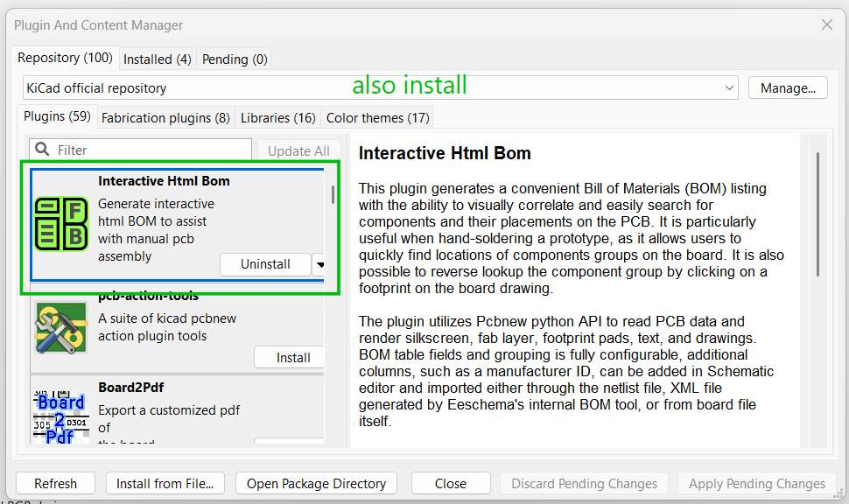Click the filter search magnifier icon

[43, 150]
